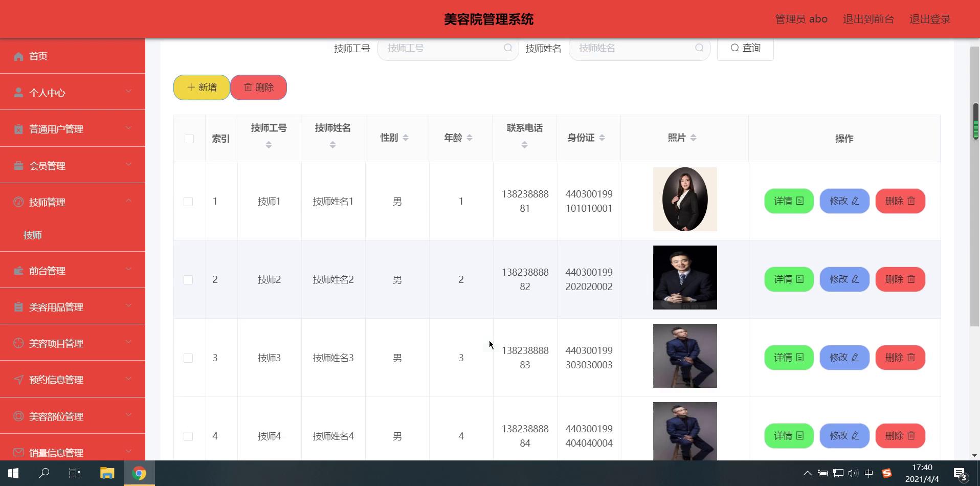Click the 技师姓名 search input field

point(634,48)
